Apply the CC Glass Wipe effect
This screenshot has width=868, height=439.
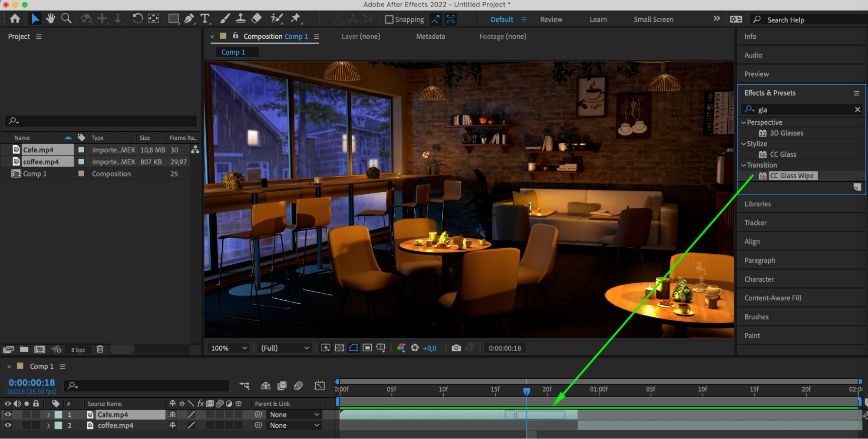pyautogui.click(x=792, y=176)
